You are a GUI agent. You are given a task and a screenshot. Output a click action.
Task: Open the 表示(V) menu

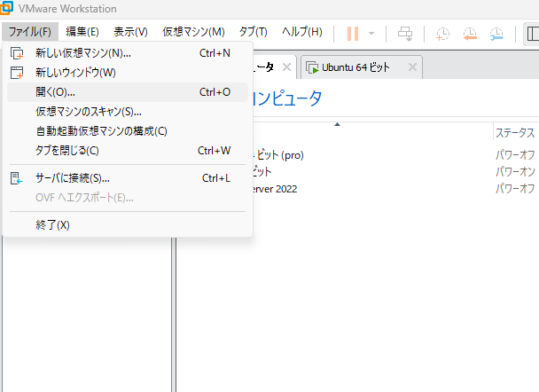[130, 32]
